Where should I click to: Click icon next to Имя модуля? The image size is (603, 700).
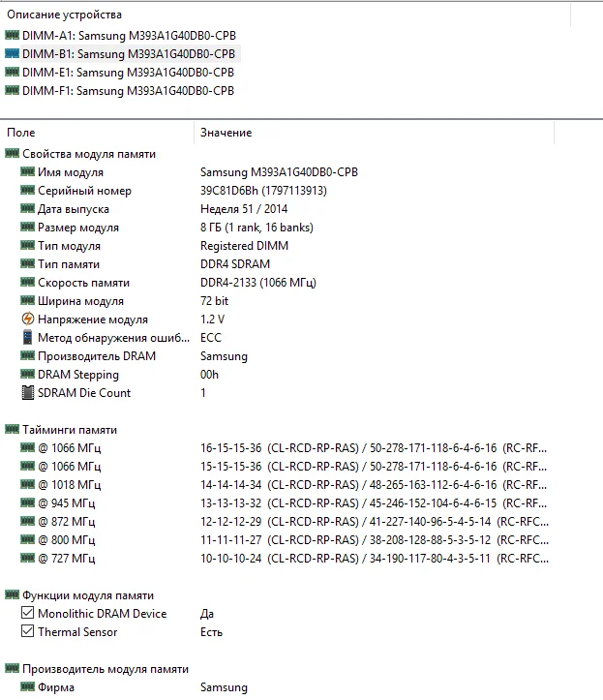coord(27,172)
